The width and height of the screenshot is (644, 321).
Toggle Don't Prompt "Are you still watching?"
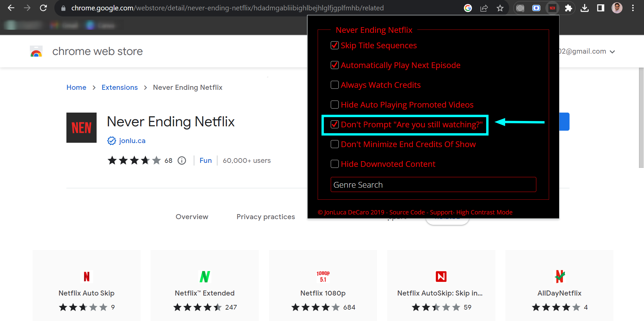(x=335, y=124)
